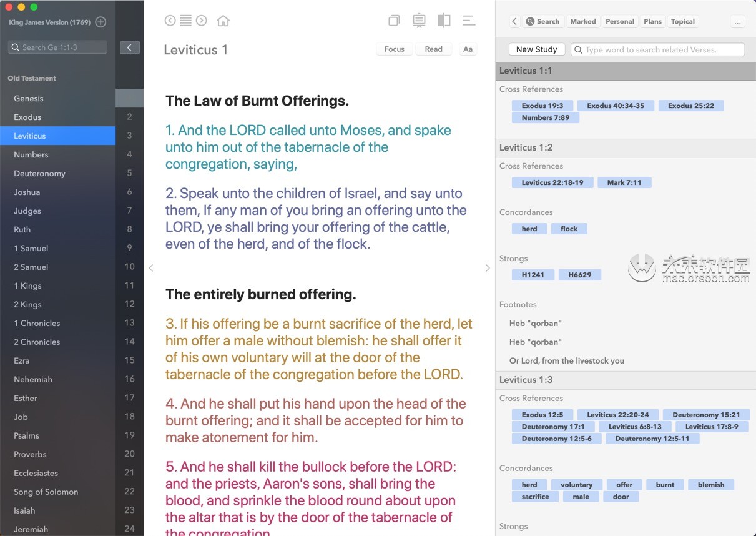Go to the next chapter via the toolbar arrow

(x=201, y=21)
